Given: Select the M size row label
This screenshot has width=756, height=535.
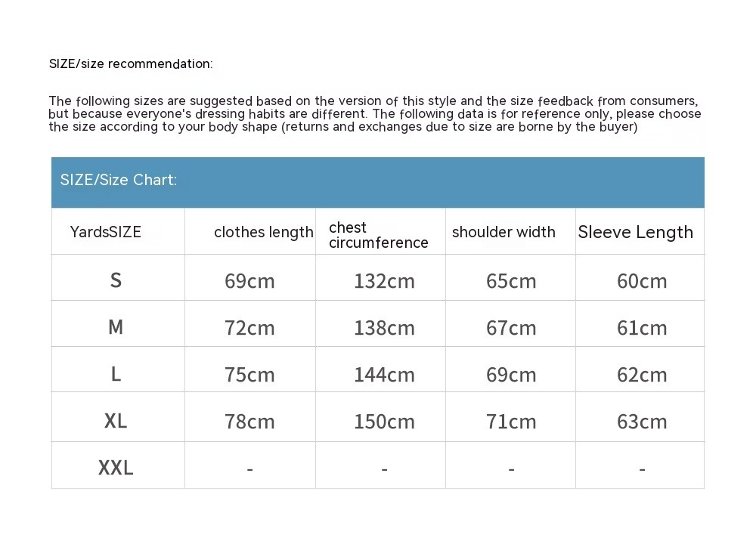Looking at the screenshot, I should (x=116, y=326).
